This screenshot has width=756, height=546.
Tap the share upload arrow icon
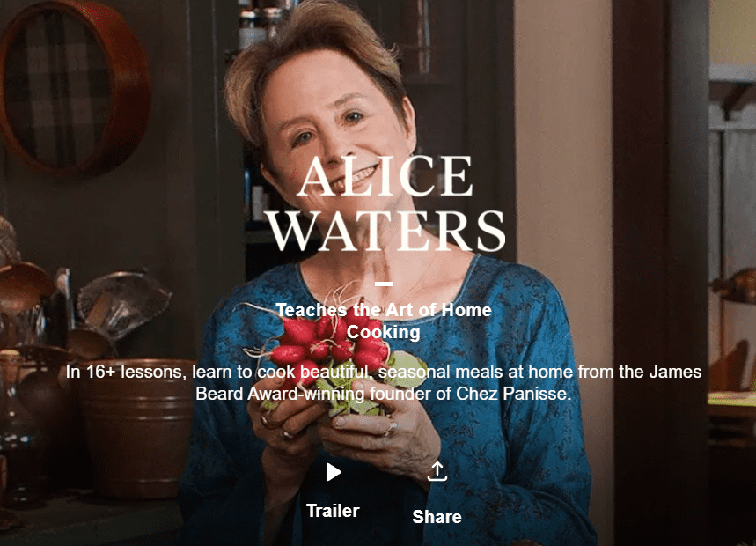437,472
